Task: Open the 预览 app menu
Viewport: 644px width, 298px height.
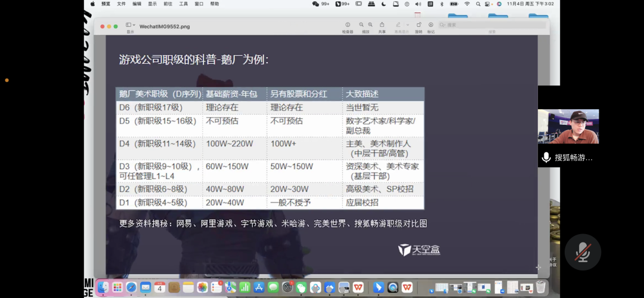Action: [106, 4]
